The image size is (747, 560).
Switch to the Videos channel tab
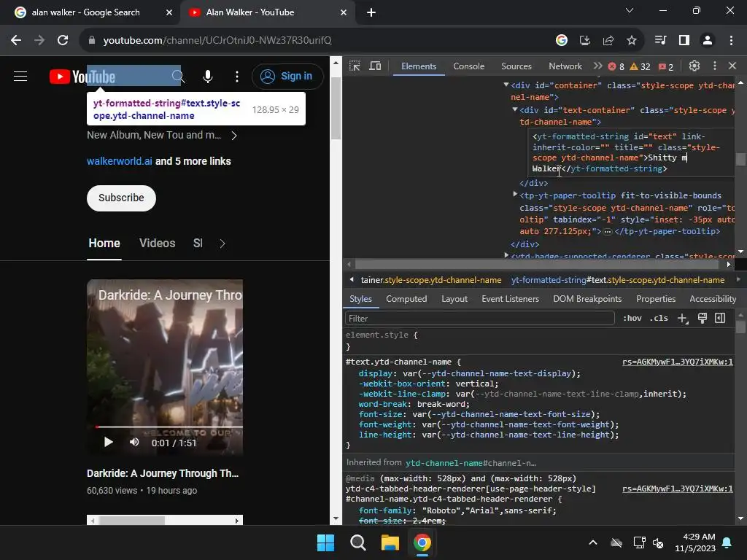(158, 244)
